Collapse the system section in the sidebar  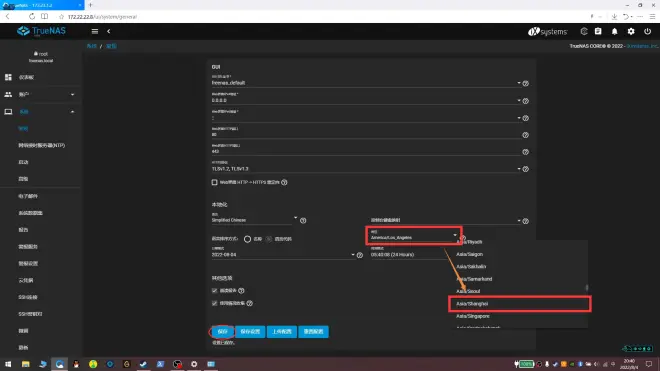[72, 112]
